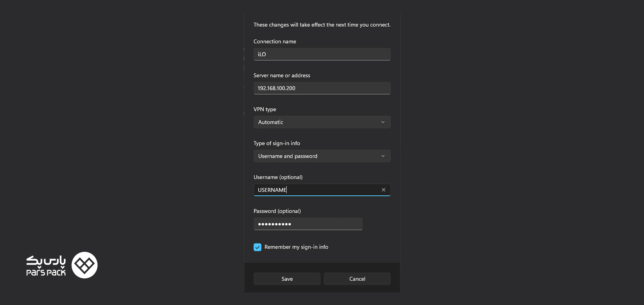
Task: Click the Server name or address field
Action: pos(322,88)
